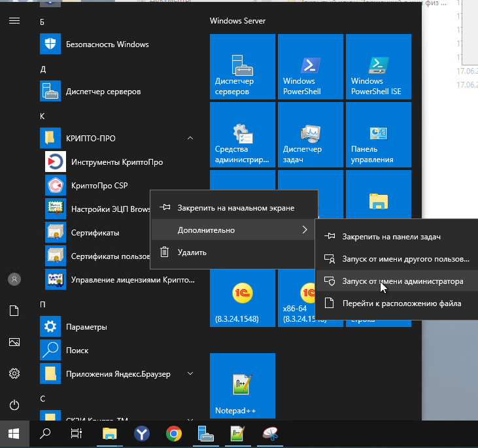Collapse the КРИПТО-ПРО folder
The image size is (478, 448).
pyautogui.click(x=190, y=138)
